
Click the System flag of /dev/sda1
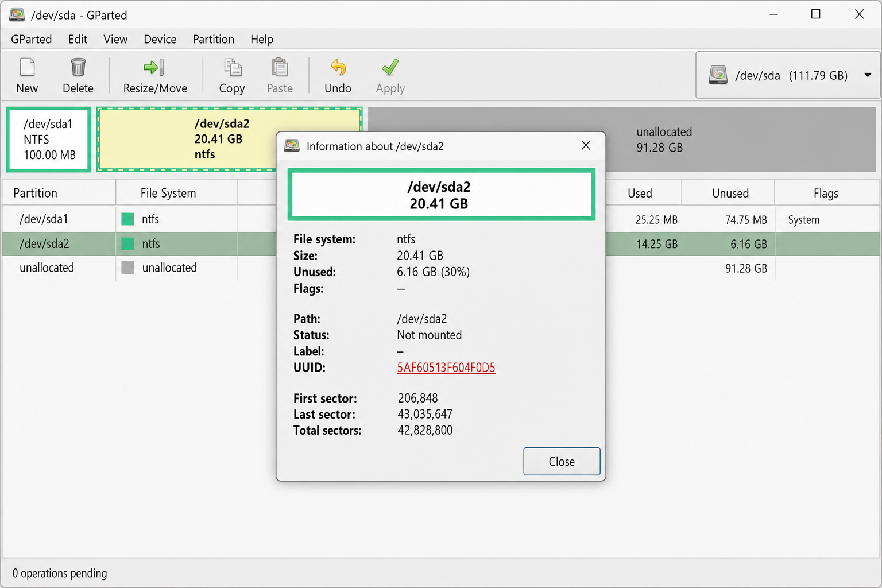[804, 220]
